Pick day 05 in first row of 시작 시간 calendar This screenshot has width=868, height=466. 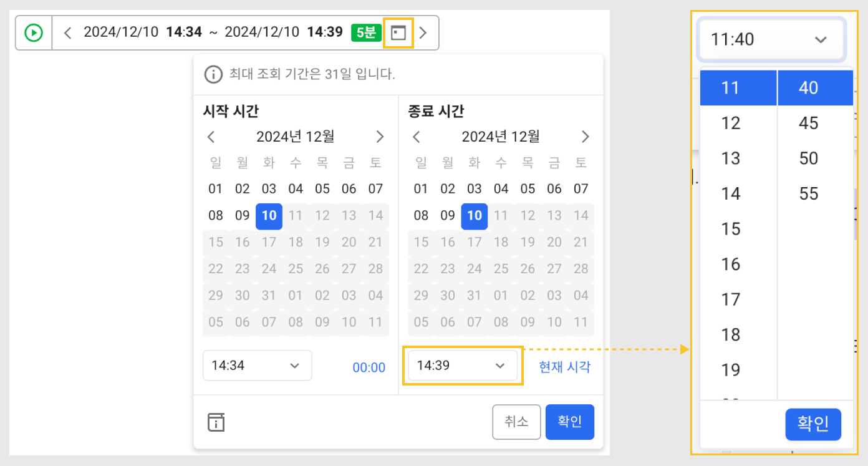(322, 189)
